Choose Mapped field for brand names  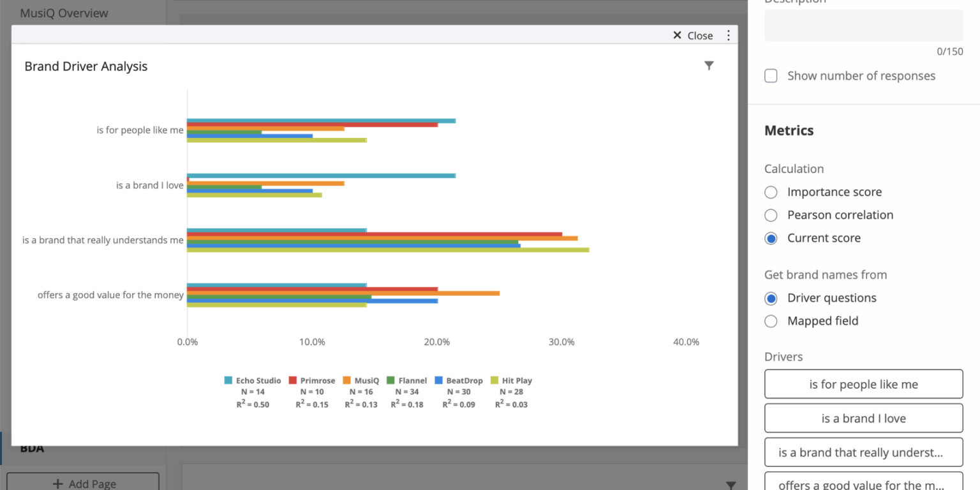coord(771,321)
